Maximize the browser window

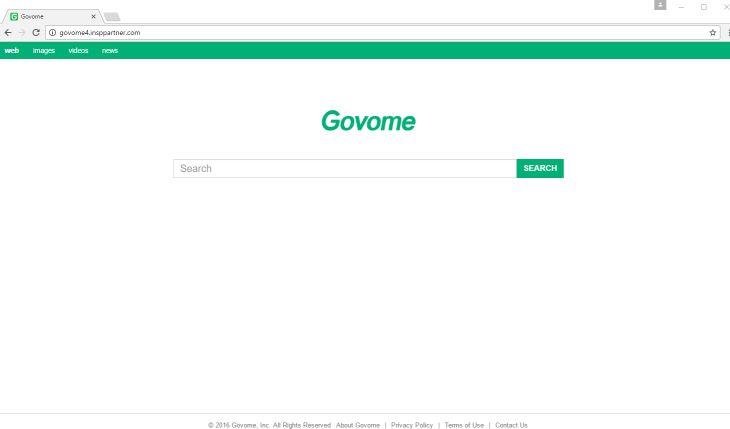pyautogui.click(x=704, y=7)
